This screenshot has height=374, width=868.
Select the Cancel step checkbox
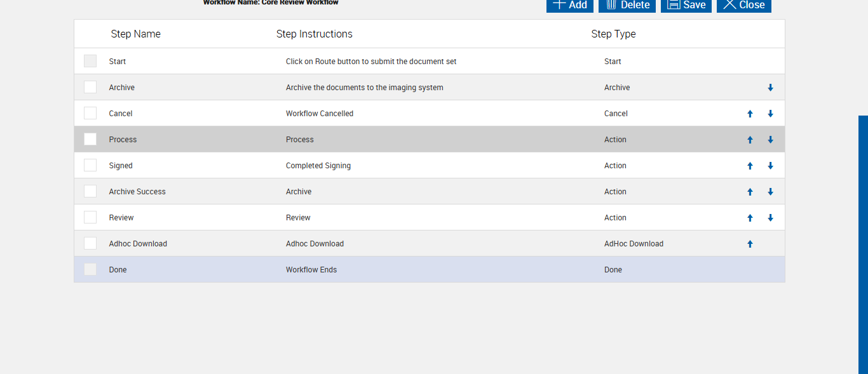click(90, 113)
